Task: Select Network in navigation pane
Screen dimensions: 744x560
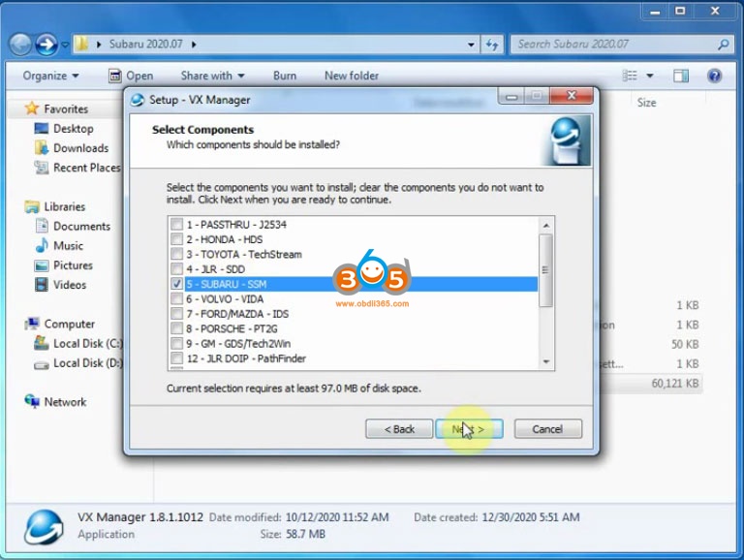Action: pyautogui.click(x=65, y=402)
